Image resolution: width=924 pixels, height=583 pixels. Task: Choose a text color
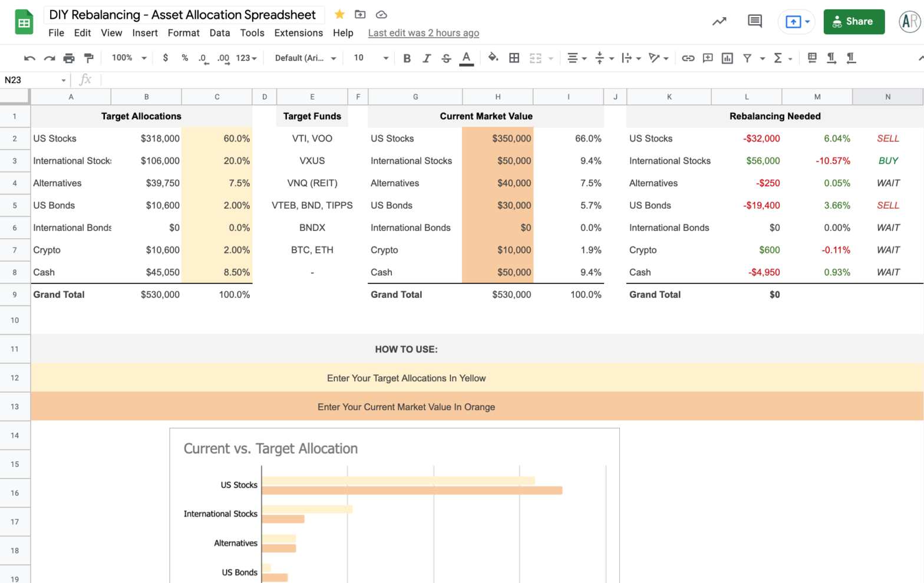[466, 58]
